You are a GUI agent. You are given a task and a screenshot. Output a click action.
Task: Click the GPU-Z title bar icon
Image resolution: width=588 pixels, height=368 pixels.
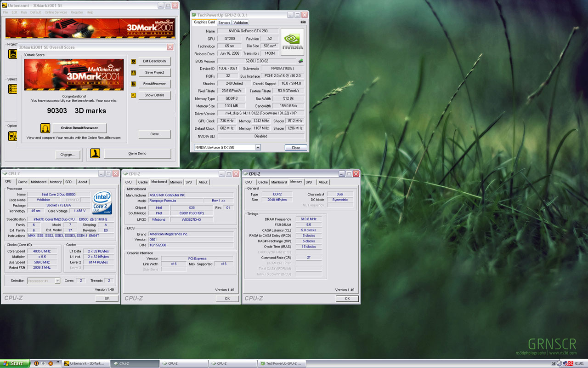click(194, 15)
